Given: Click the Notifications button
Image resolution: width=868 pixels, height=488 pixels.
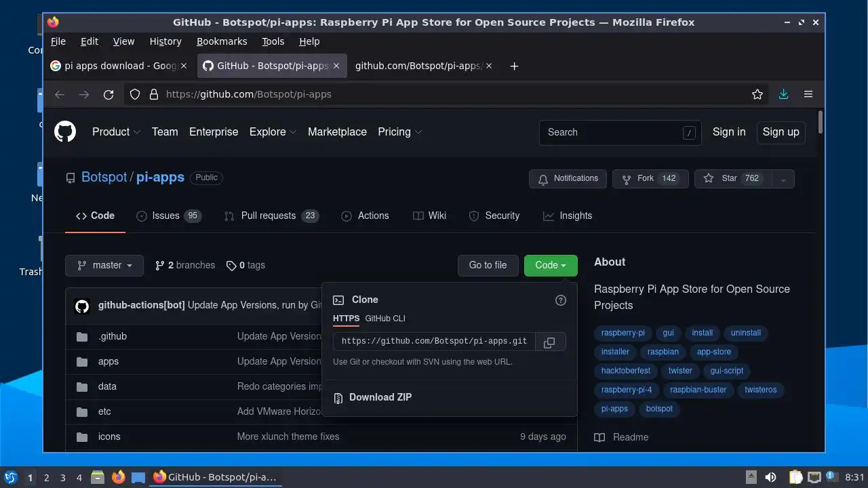Looking at the screenshot, I should 568,179.
